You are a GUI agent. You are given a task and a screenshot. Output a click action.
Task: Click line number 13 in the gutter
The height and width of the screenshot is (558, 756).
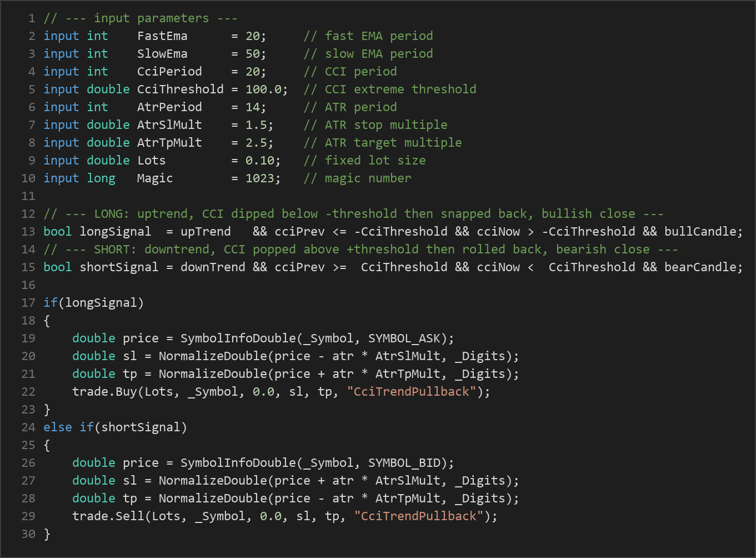point(28,231)
